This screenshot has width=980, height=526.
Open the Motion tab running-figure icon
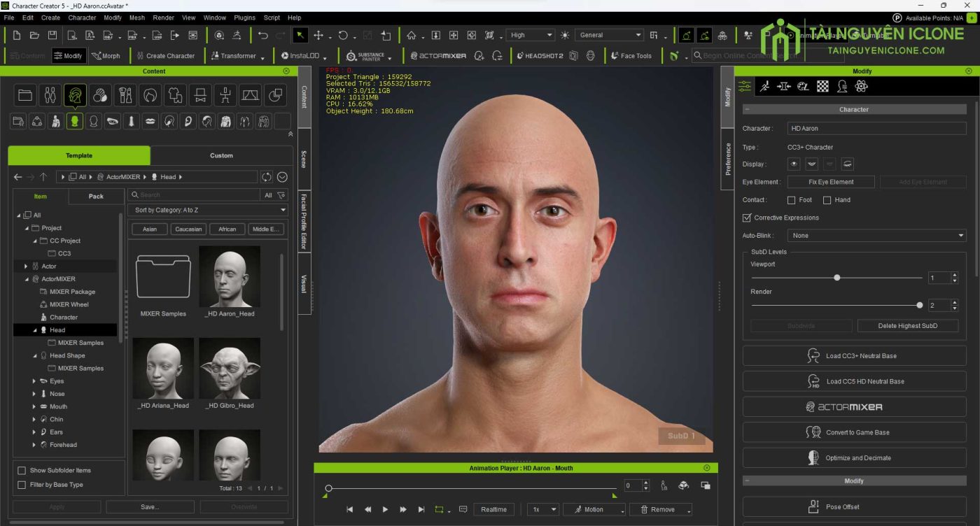[764, 86]
